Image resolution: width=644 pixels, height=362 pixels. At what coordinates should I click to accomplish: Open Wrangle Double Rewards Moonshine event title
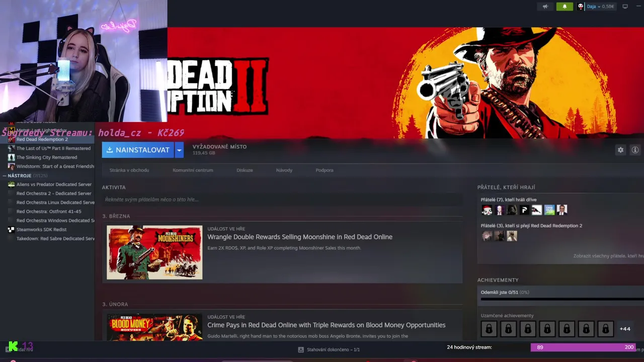[300, 237]
